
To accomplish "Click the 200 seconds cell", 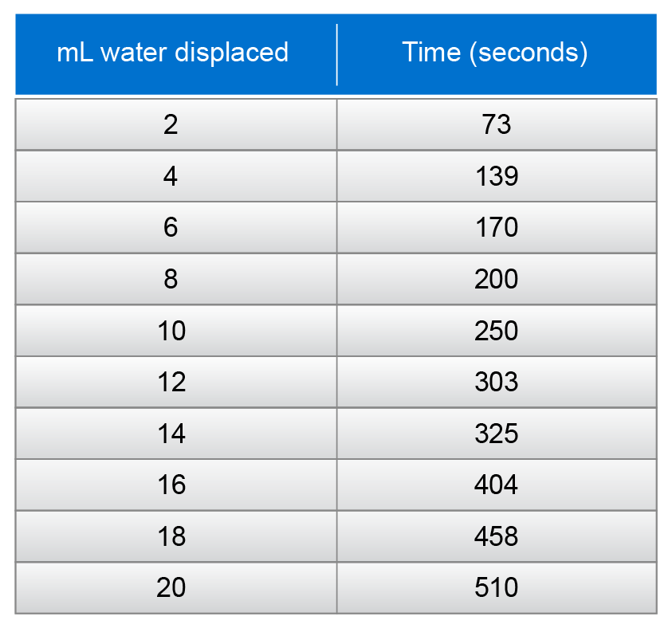I will [x=496, y=279].
